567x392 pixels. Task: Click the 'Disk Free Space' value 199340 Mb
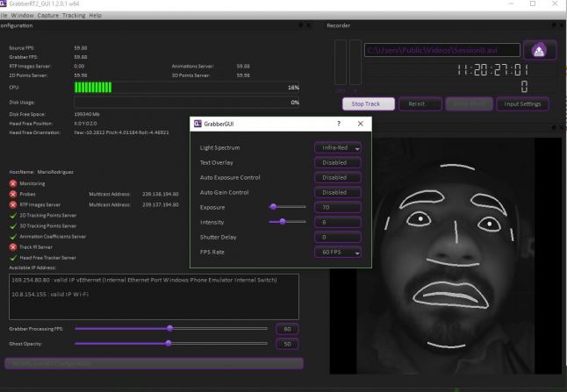87,114
